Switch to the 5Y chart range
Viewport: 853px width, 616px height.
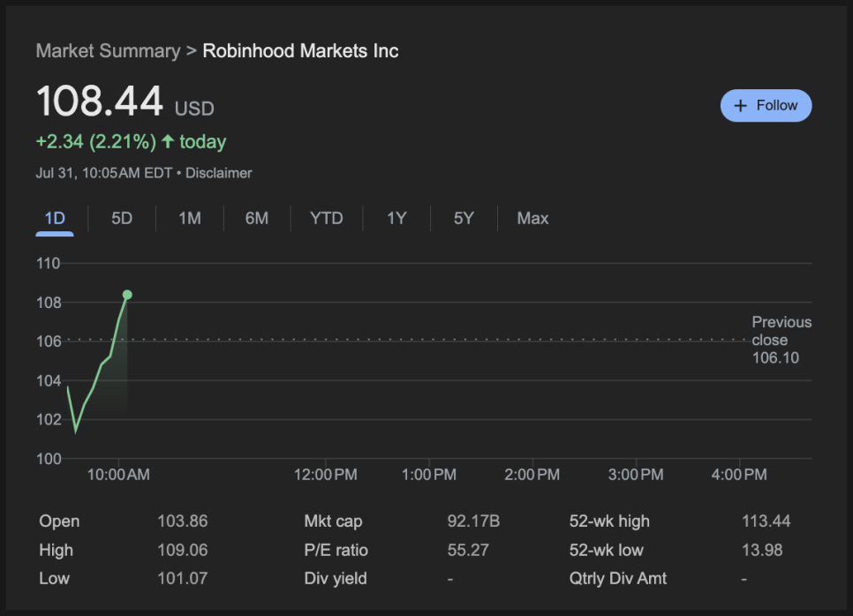pos(464,219)
